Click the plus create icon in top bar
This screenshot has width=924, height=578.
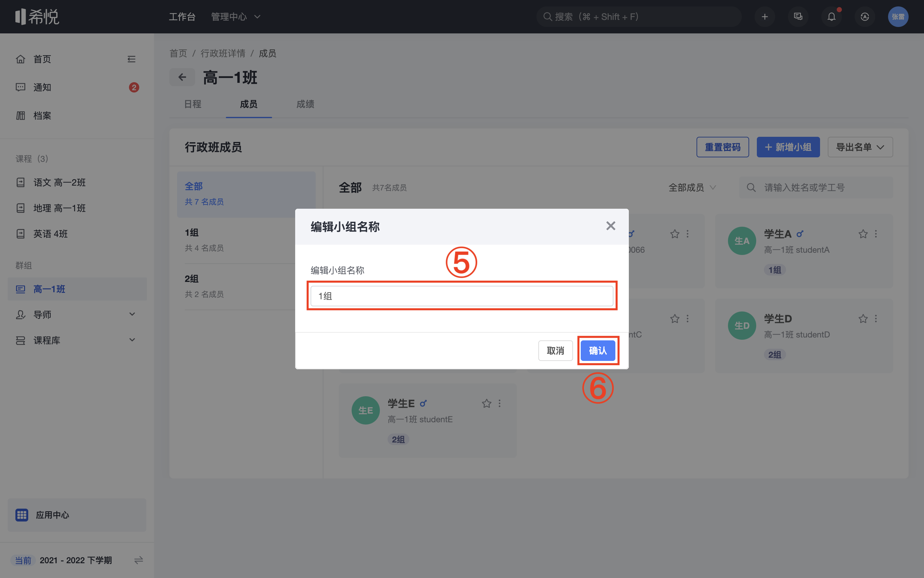tap(765, 17)
